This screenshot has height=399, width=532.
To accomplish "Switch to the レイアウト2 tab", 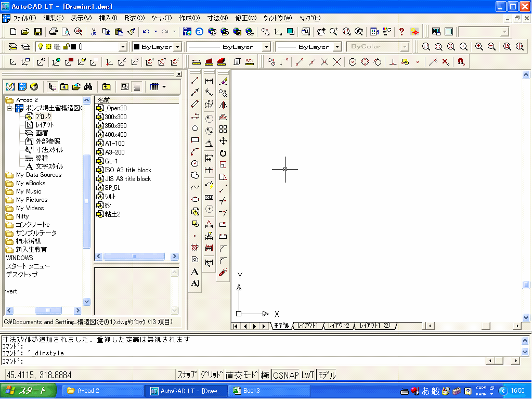I will 339,326.
